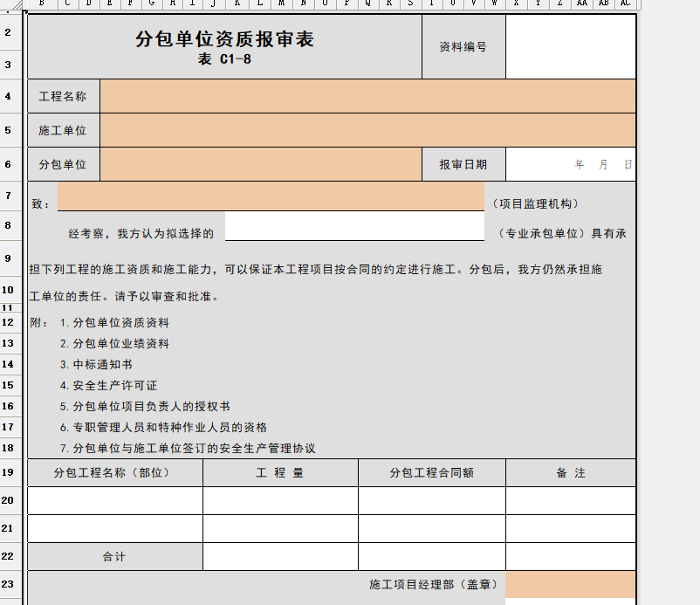
Task: Click the 工程名称 orange input cell
Action: (x=367, y=96)
